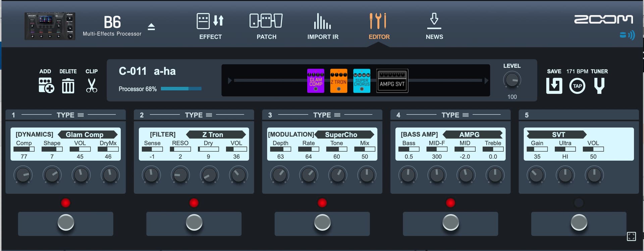Click the DryMx knob in Glam Comp

[110, 175]
